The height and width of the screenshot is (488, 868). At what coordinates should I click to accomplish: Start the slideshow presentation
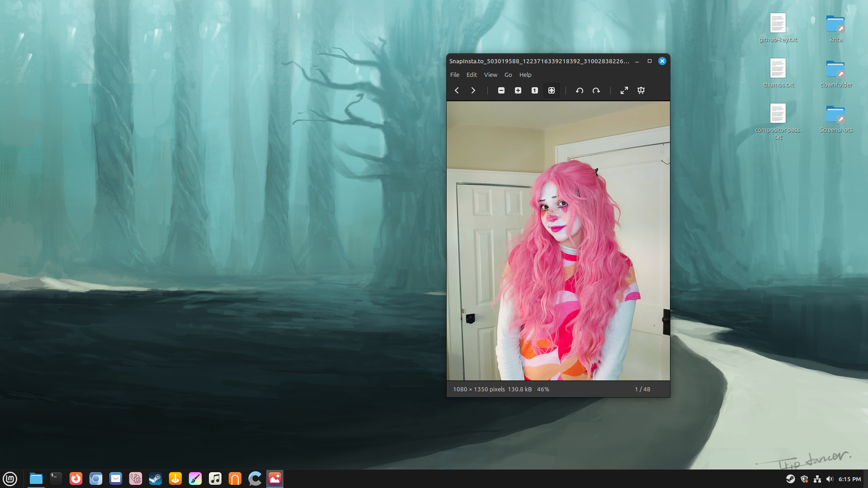click(x=641, y=90)
